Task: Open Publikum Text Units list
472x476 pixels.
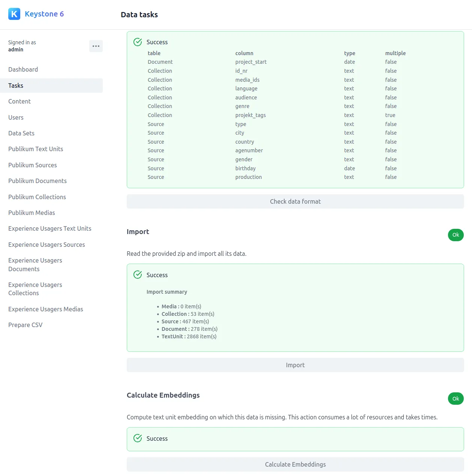Action: point(36,149)
